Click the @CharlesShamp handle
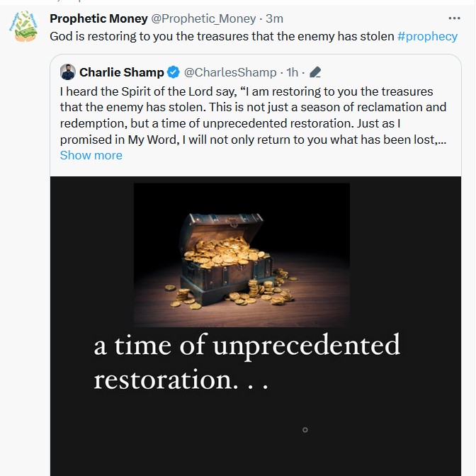 (x=230, y=72)
